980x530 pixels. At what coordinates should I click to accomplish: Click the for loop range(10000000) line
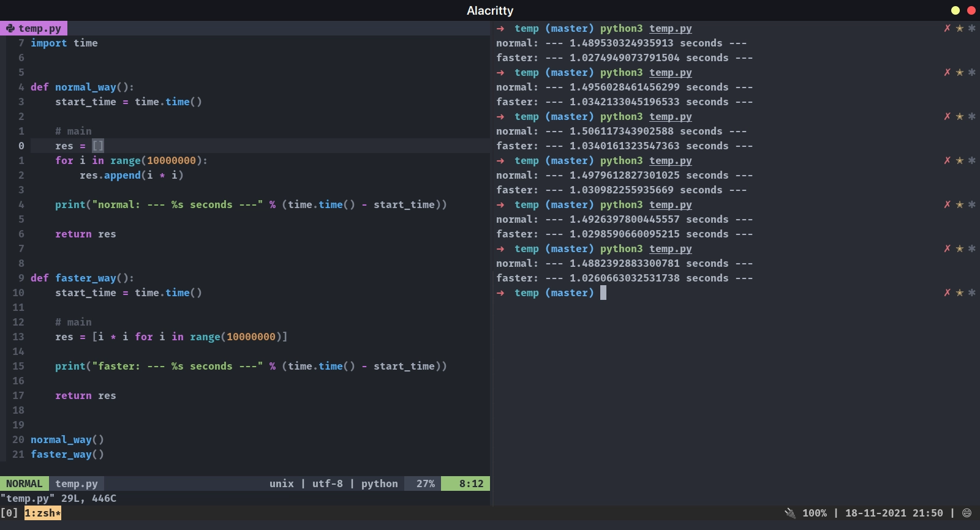[132, 160]
